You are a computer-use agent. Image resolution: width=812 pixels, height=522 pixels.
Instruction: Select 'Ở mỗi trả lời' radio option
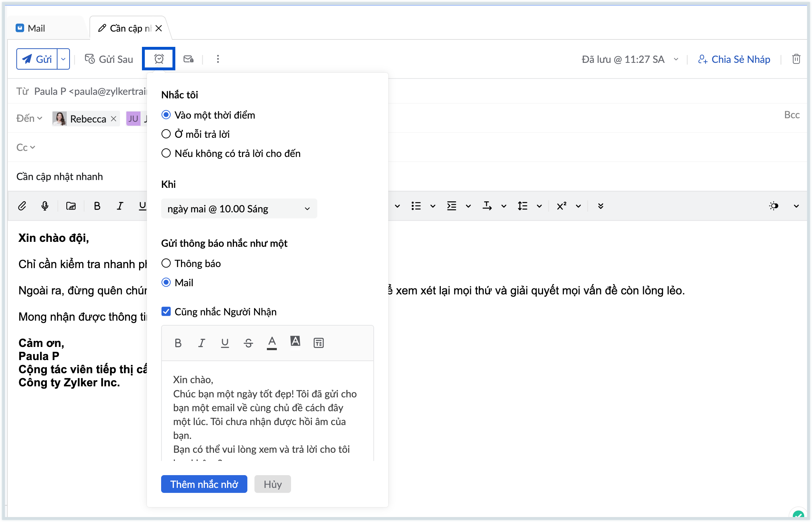point(166,134)
